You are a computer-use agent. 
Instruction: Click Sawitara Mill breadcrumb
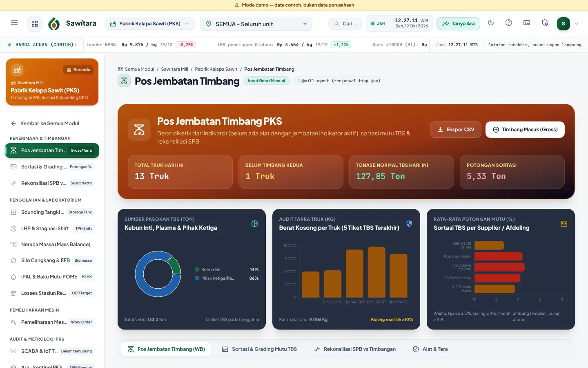pyautogui.click(x=174, y=69)
